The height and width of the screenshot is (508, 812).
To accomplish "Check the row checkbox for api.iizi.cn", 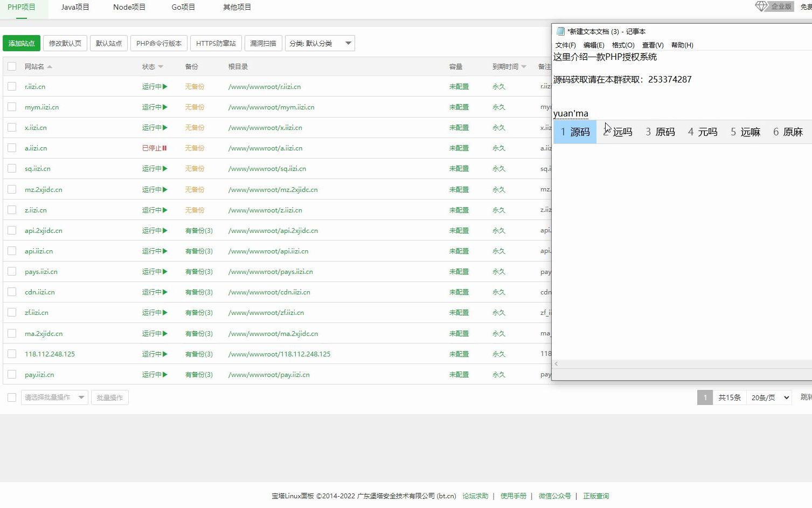I will point(12,251).
